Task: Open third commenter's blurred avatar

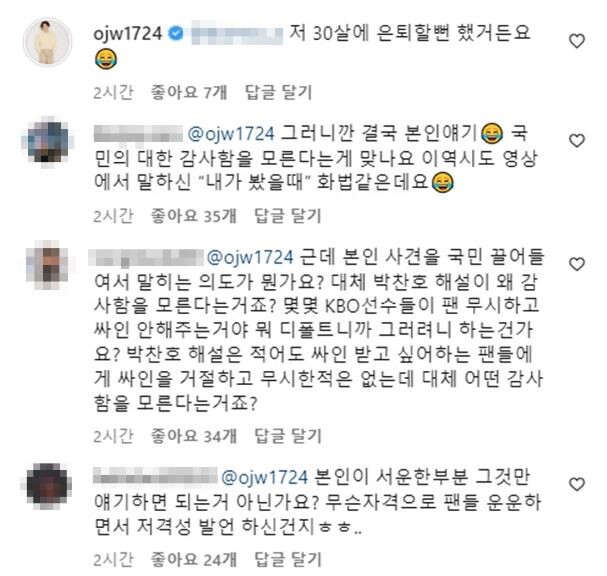Action: point(48,265)
